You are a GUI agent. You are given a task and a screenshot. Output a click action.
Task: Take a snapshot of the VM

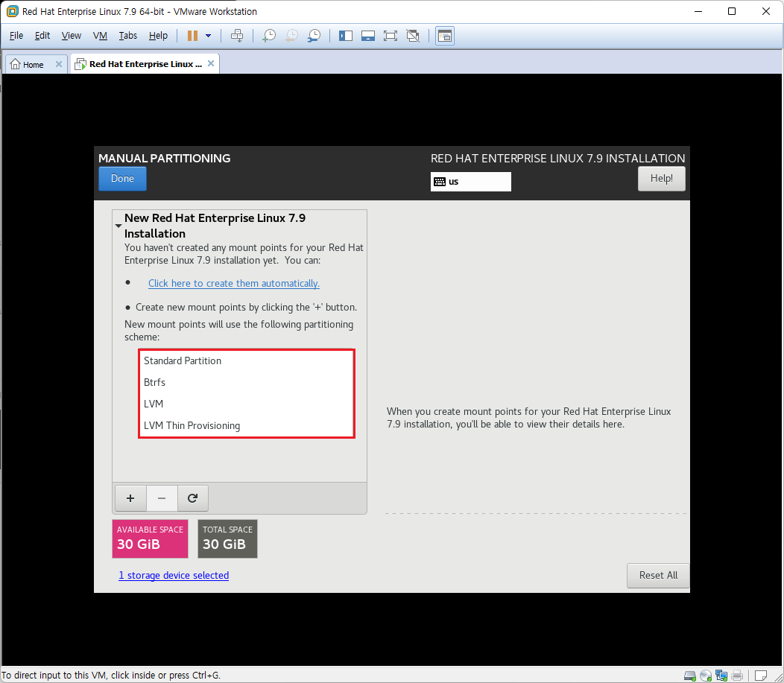pos(269,36)
